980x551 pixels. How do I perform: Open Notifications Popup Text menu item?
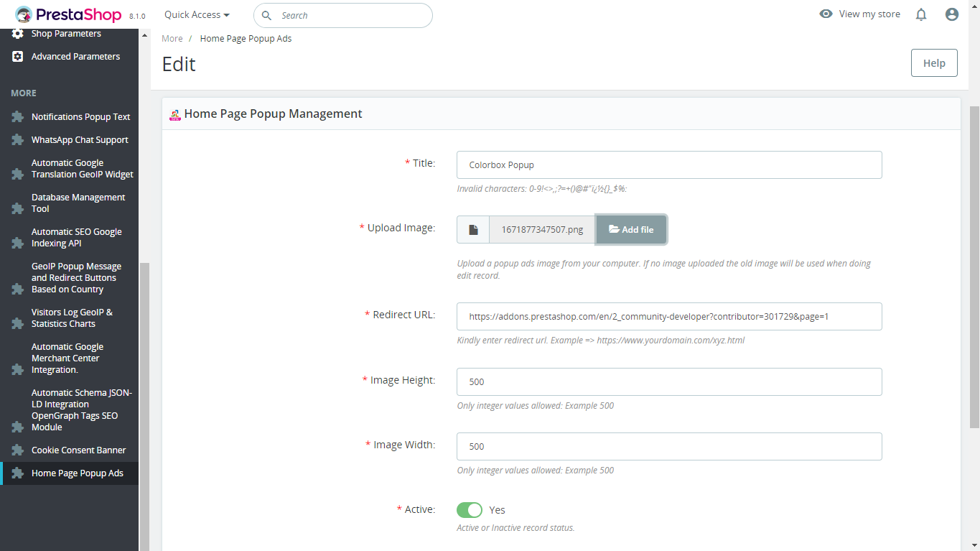click(x=80, y=117)
